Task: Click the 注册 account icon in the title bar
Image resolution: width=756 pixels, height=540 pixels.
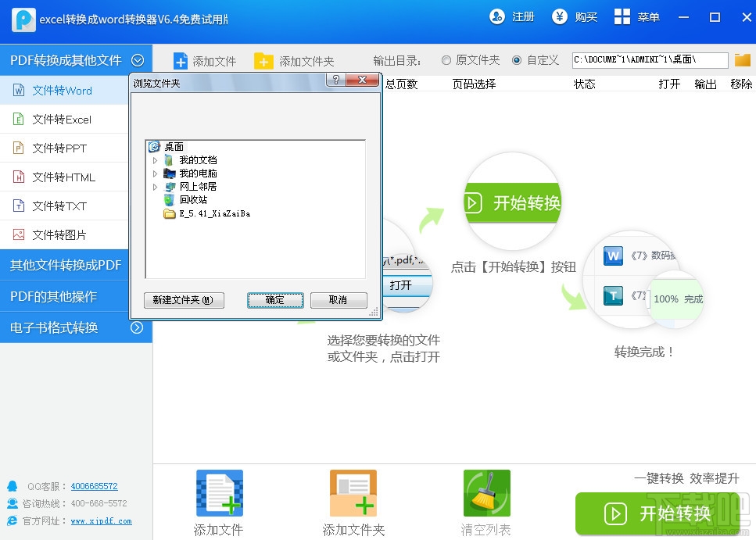Action: click(x=496, y=16)
